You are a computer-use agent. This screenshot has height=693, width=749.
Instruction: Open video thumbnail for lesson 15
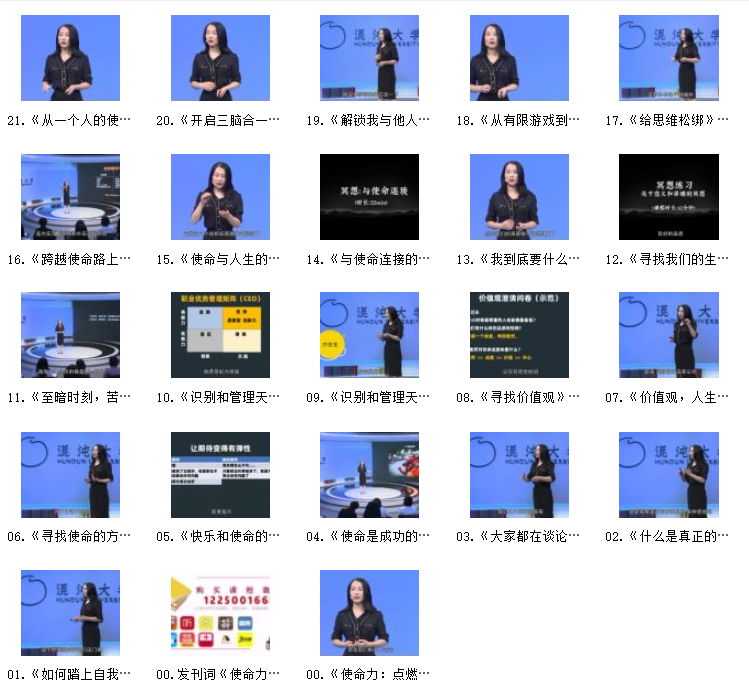point(220,197)
